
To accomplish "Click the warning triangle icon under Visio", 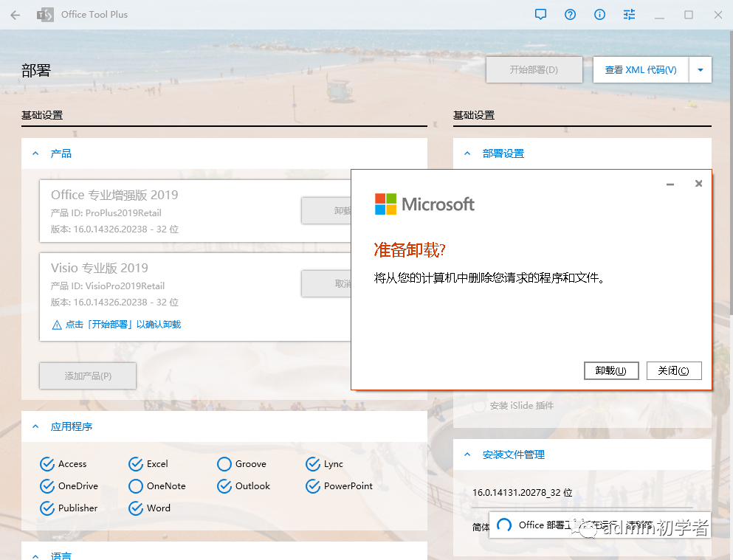I will tap(57, 325).
